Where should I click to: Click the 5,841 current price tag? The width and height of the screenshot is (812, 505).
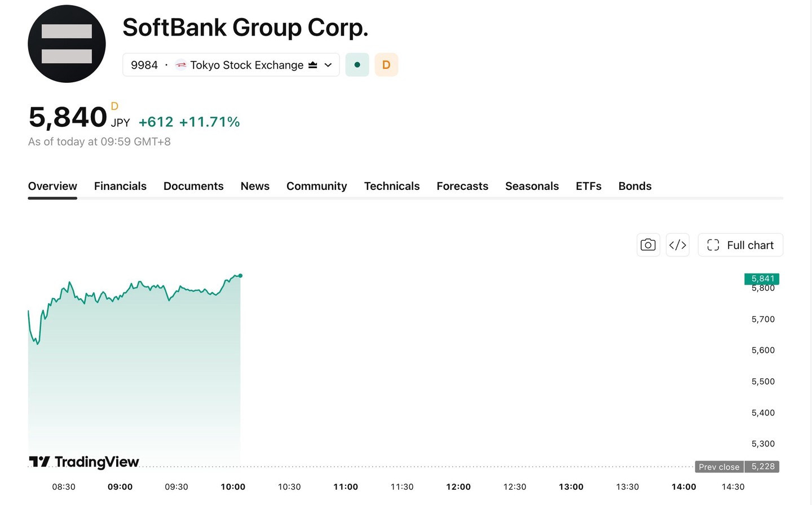point(762,278)
